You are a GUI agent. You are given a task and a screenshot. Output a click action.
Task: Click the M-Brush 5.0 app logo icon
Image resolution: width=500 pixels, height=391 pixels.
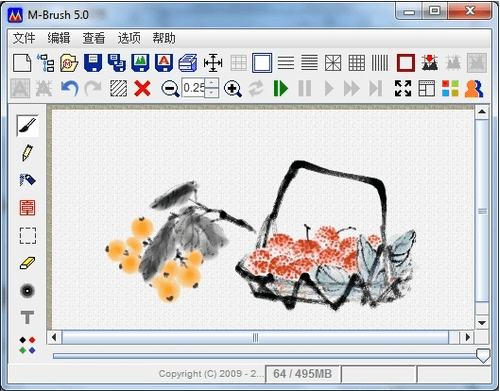(x=15, y=15)
